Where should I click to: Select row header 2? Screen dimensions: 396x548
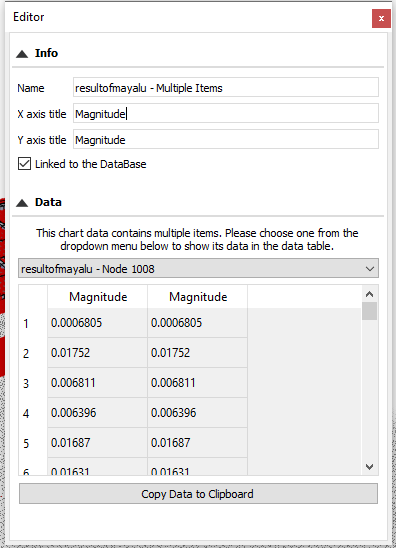click(x=33, y=353)
